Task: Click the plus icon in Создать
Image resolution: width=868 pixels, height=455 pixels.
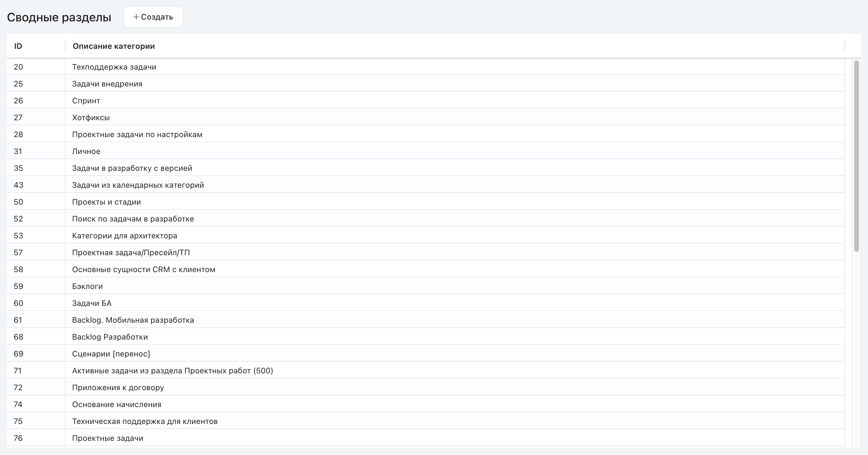Action: pos(136,17)
